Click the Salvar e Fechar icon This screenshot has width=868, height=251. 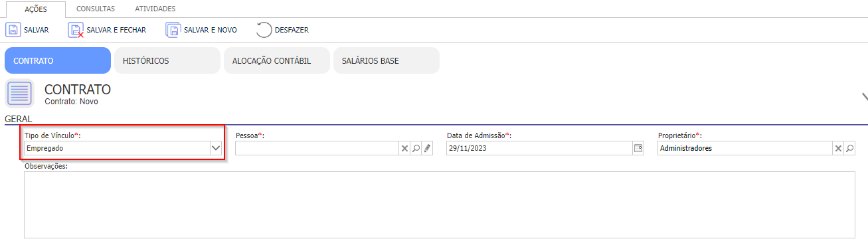pos(76,30)
